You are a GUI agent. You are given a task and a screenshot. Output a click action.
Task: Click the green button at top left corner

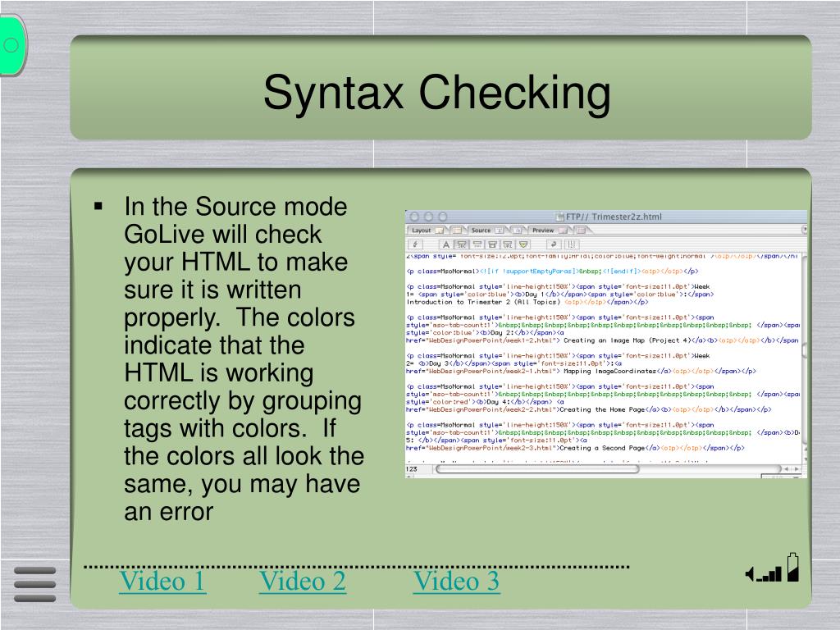[11, 46]
